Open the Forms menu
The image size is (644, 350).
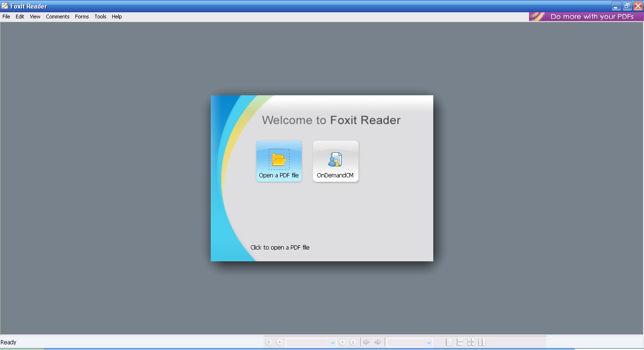tap(82, 17)
